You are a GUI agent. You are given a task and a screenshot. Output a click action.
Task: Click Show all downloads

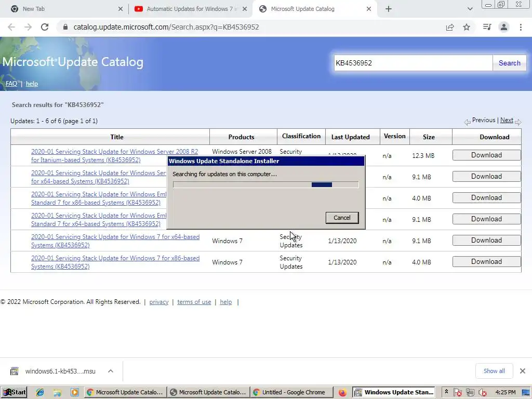coord(494,371)
